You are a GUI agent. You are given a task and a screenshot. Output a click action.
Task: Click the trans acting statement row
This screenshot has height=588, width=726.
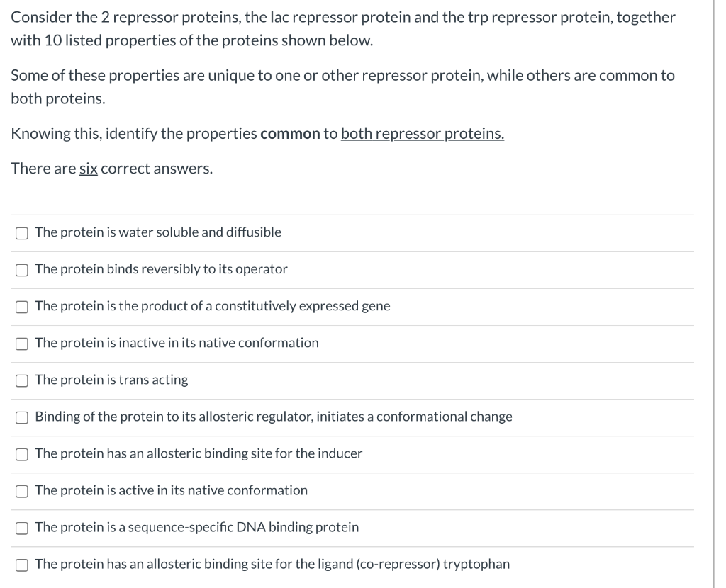click(x=110, y=380)
